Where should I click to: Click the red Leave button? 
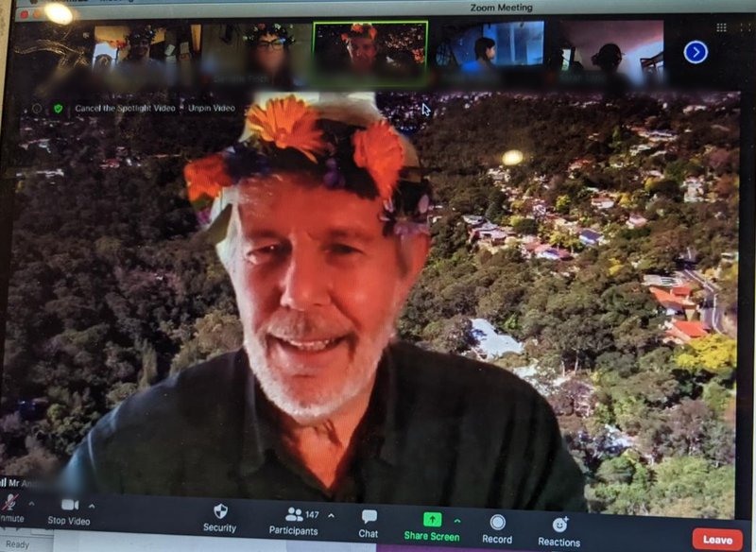(x=717, y=540)
